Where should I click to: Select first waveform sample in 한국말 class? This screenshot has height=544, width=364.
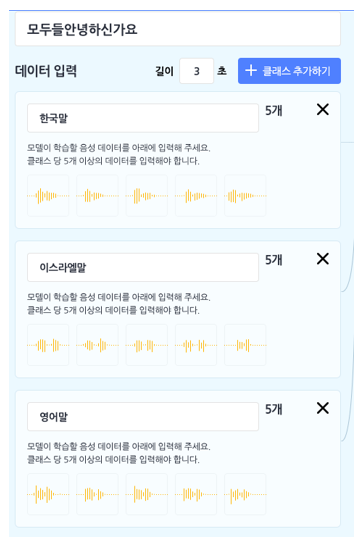click(x=48, y=196)
